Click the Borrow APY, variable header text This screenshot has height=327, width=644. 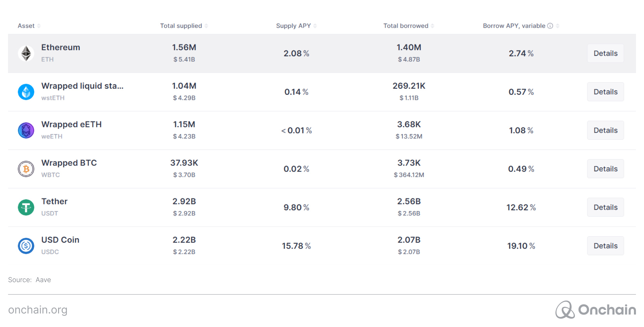coord(514,26)
